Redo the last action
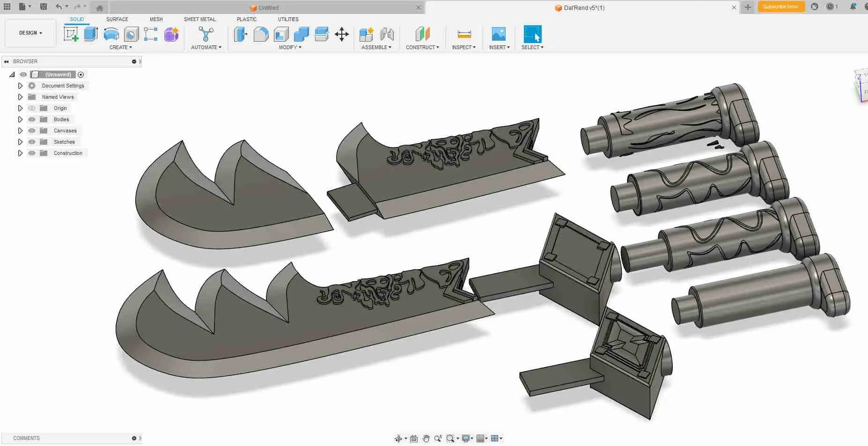 point(77,7)
